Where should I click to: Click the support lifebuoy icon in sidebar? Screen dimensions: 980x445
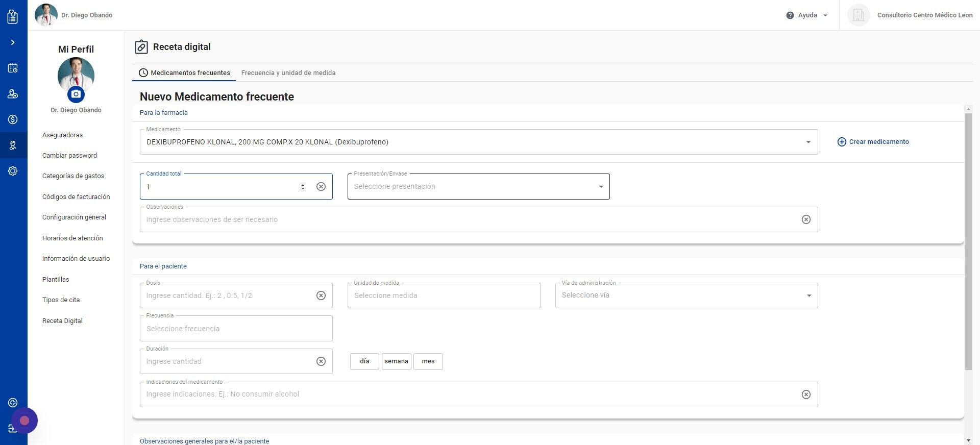coord(13,403)
